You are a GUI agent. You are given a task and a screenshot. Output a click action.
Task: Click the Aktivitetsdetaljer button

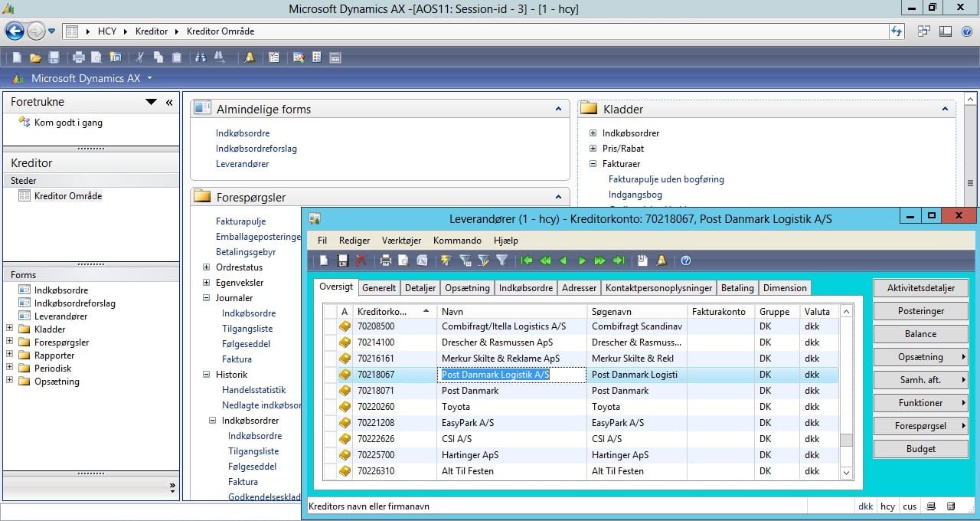tap(920, 288)
